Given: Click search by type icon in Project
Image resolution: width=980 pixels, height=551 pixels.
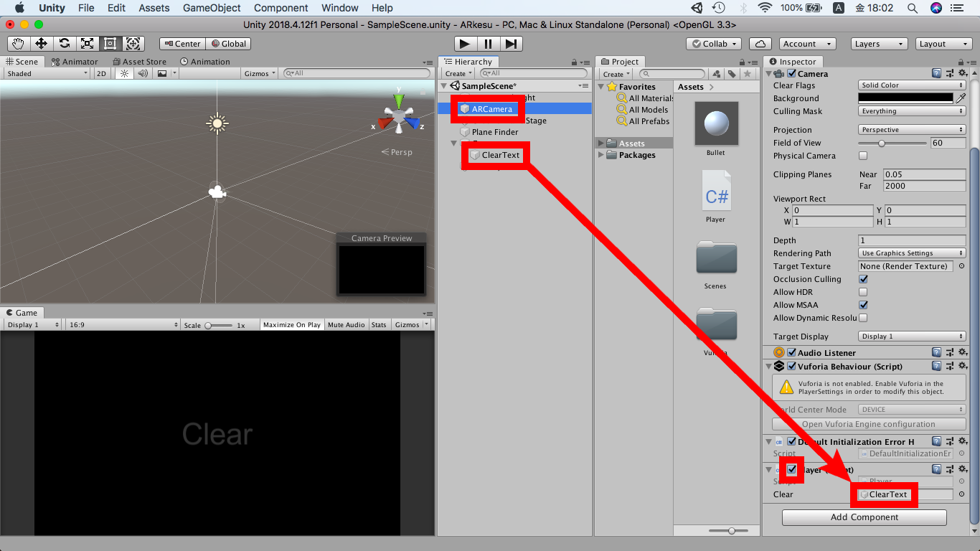Looking at the screenshot, I should click(x=716, y=74).
